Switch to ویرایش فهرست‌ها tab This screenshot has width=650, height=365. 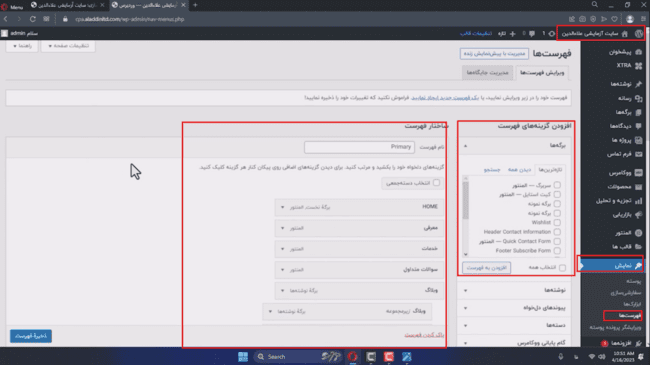(542, 73)
